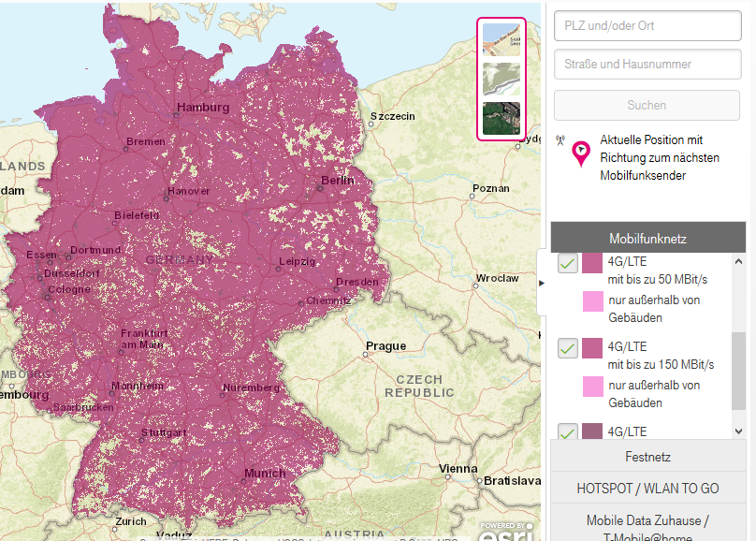Click the legend scrollbar thumb

click(x=738, y=371)
